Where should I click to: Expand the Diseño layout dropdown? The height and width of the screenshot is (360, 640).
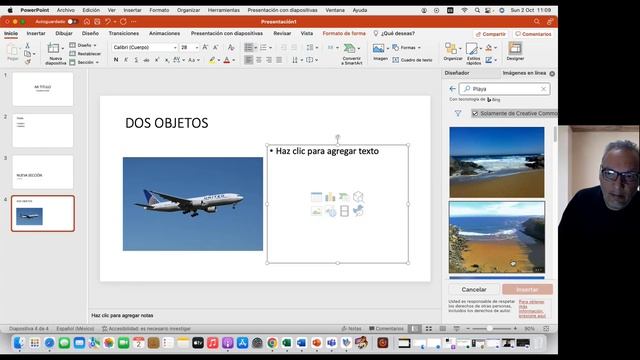(83, 45)
